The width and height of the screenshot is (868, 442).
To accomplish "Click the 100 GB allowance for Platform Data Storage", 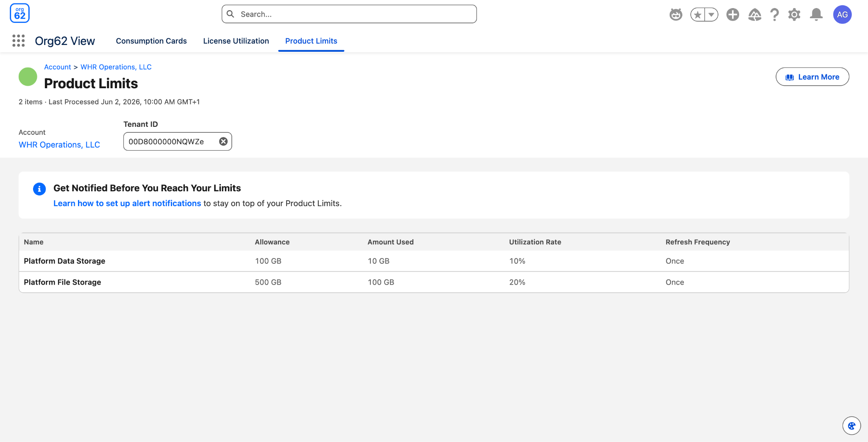I will click(268, 261).
